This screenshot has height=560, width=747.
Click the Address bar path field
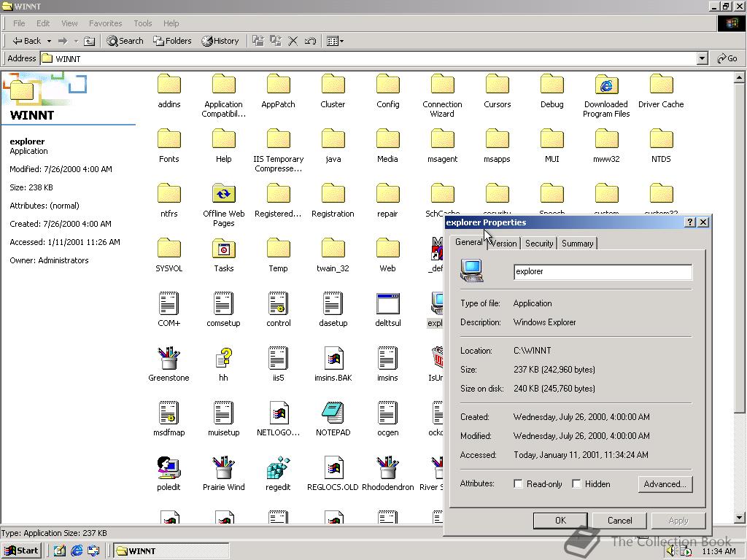click(368, 58)
